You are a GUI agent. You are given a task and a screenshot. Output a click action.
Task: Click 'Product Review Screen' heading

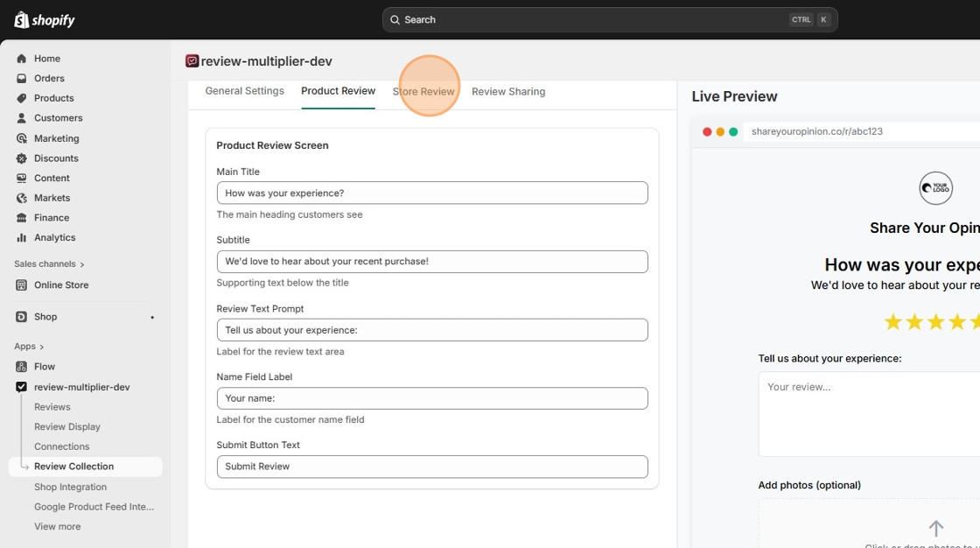click(x=272, y=145)
